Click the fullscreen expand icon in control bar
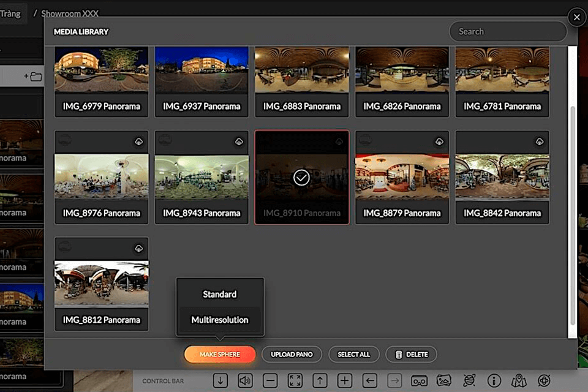588x392 pixels. pyautogui.click(x=295, y=381)
